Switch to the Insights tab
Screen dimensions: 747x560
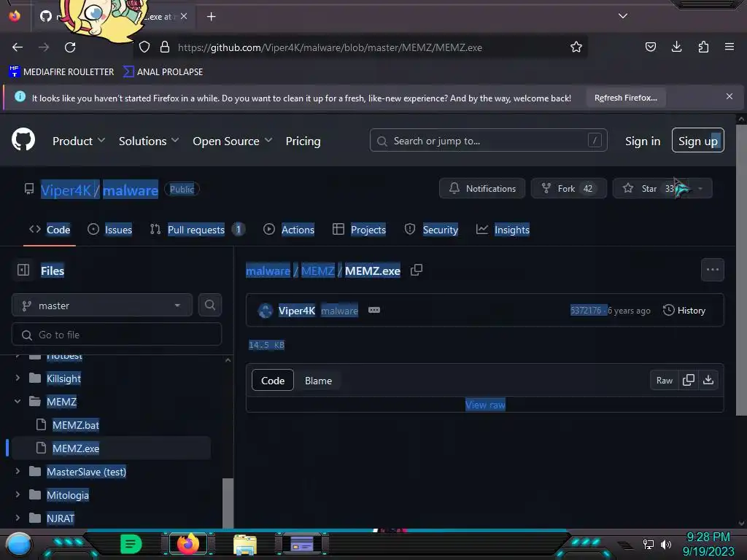pyautogui.click(x=503, y=230)
